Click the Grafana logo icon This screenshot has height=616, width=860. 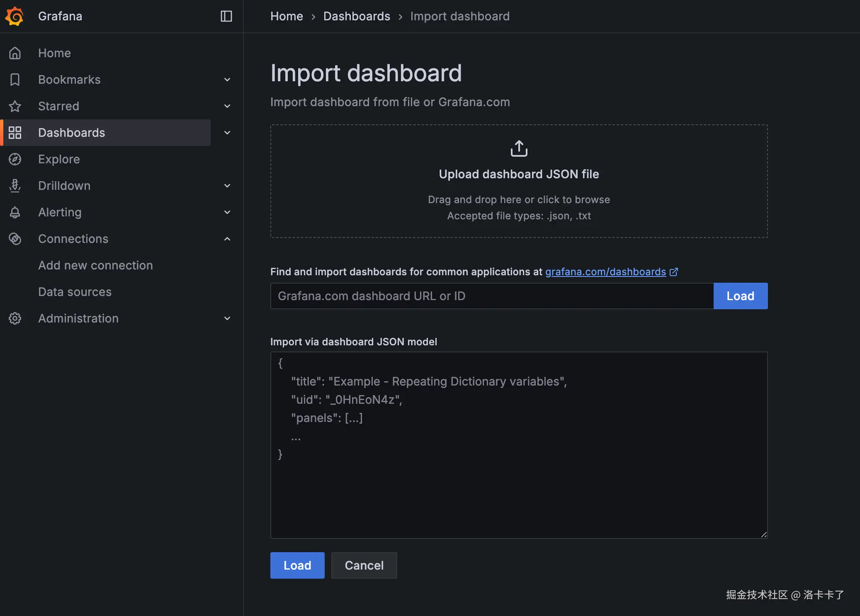coord(15,16)
